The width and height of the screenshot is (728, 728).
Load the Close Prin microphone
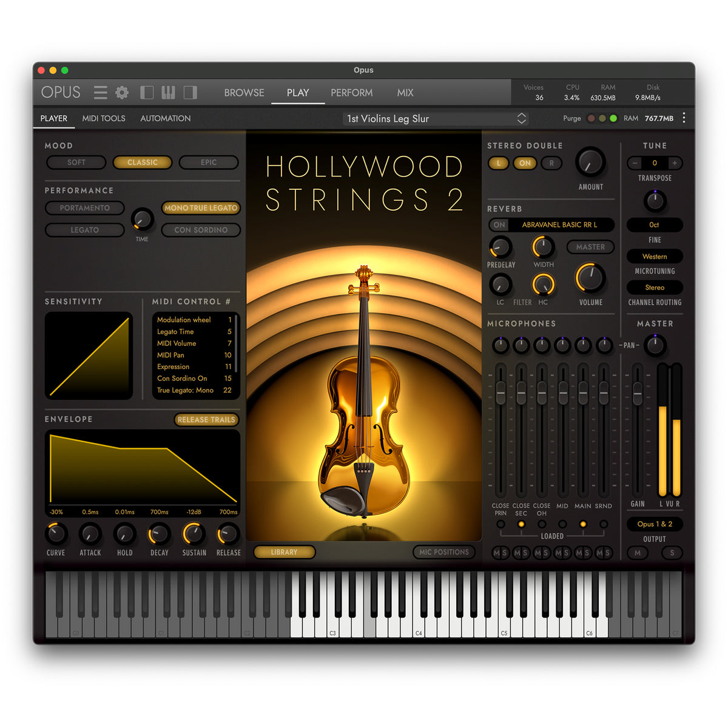pyautogui.click(x=500, y=524)
